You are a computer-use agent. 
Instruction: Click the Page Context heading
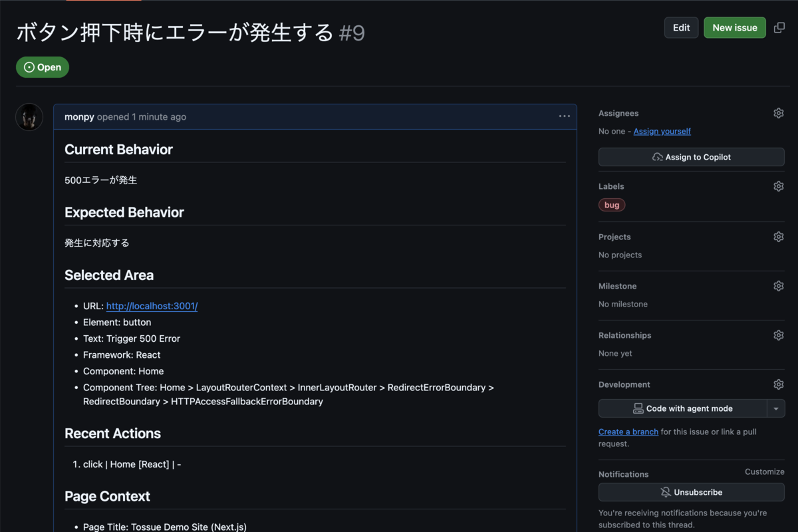(x=107, y=496)
